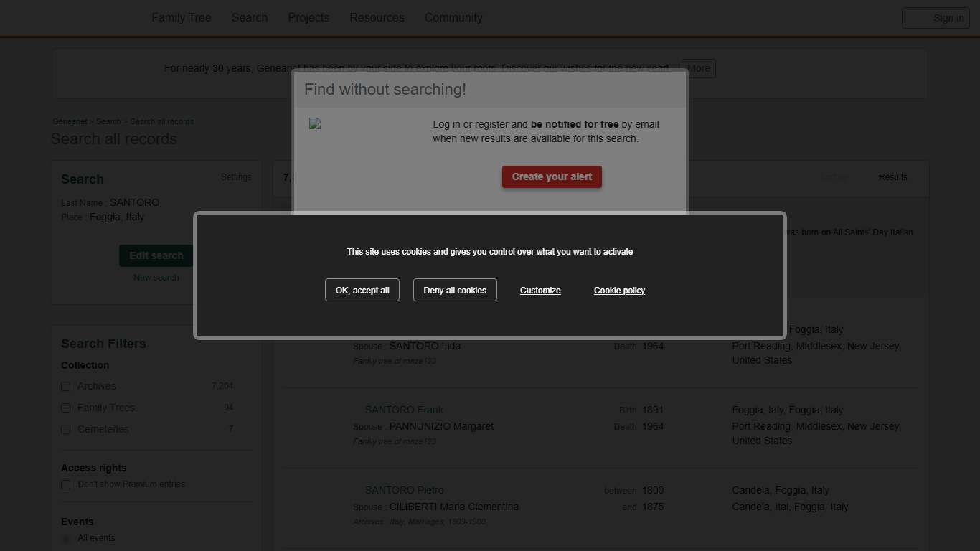Open the Cookie policy link
Screen dimensions: 980x551
[x=619, y=291]
